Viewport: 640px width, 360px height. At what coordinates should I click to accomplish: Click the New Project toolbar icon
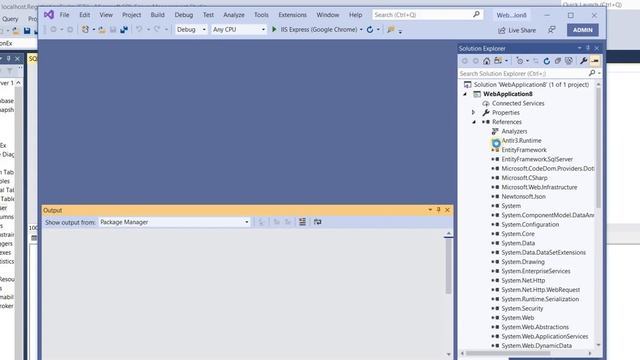tap(85, 29)
